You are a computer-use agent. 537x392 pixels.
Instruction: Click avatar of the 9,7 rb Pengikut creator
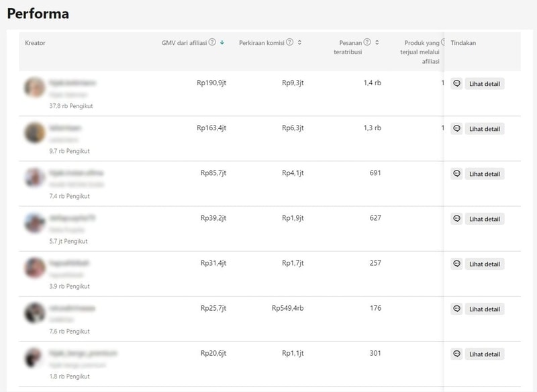[x=35, y=132]
